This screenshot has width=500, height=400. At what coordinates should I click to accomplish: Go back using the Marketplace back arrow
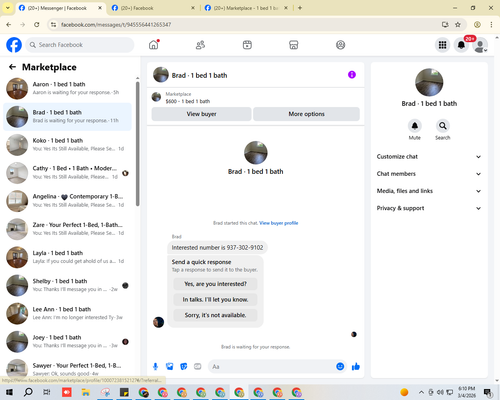pyautogui.click(x=12, y=67)
